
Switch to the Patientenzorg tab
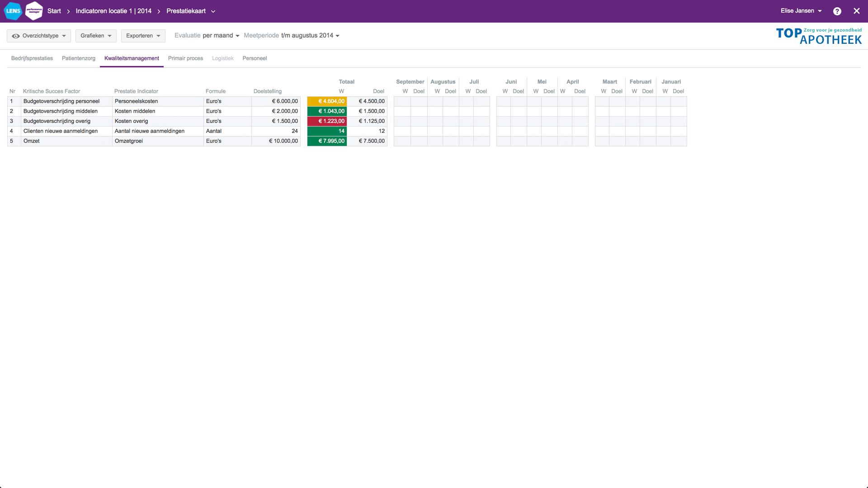[79, 58]
